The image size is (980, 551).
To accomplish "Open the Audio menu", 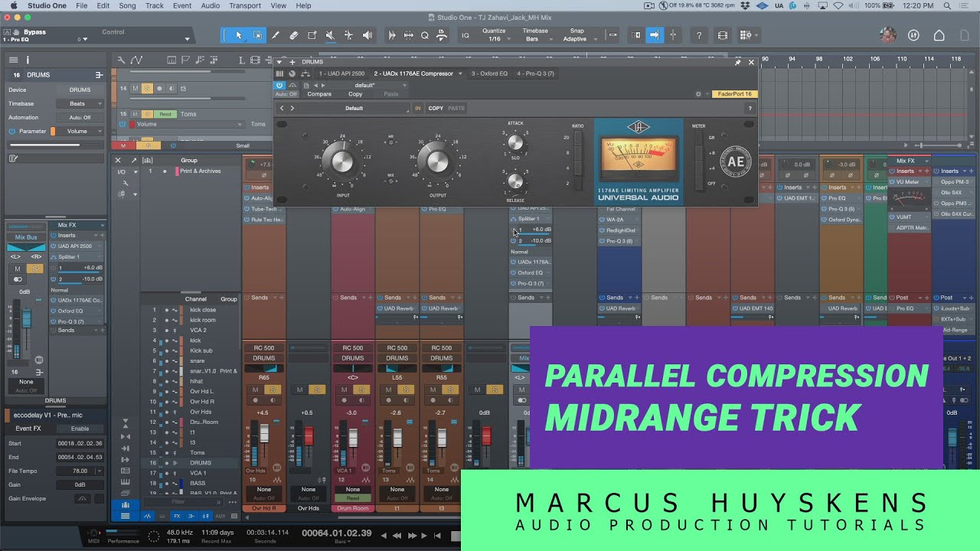I will [x=211, y=5].
